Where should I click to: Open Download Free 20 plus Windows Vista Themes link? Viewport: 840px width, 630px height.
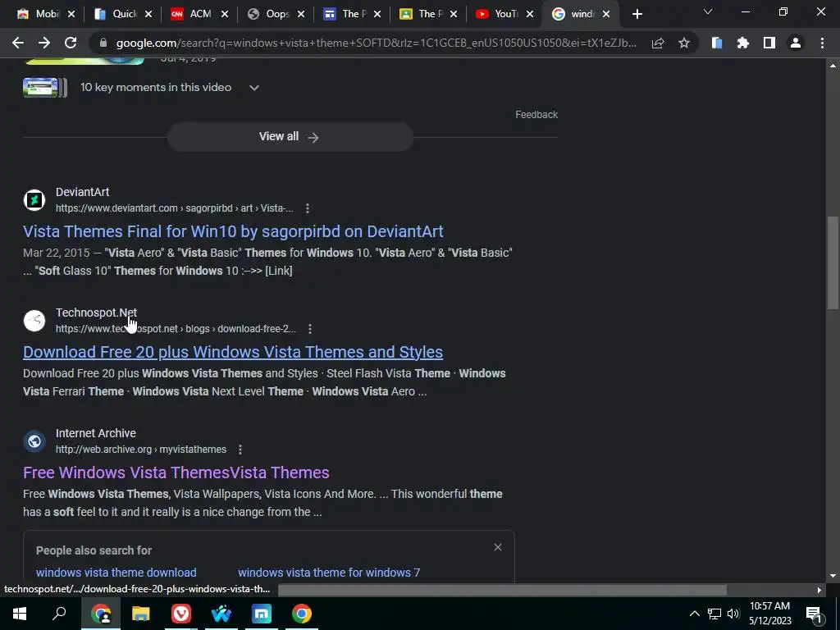(x=233, y=352)
